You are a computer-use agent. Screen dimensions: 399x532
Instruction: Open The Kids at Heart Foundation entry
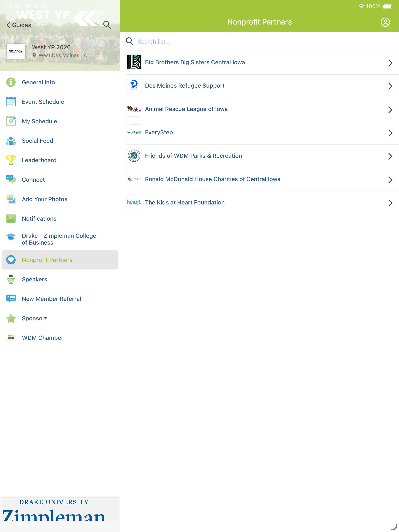click(x=260, y=203)
